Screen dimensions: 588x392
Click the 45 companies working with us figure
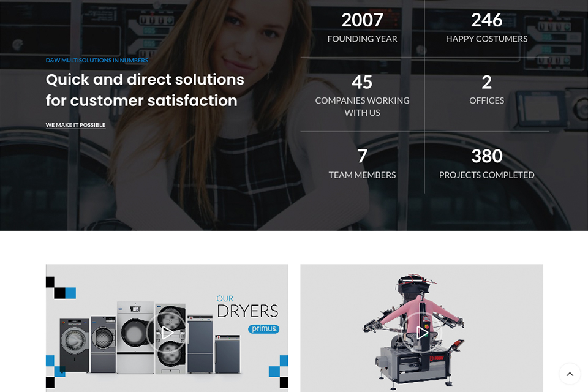(x=362, y=82)
